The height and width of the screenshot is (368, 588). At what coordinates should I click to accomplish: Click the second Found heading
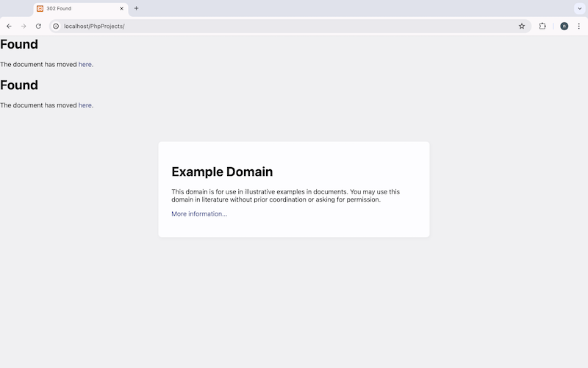[19, 85]
